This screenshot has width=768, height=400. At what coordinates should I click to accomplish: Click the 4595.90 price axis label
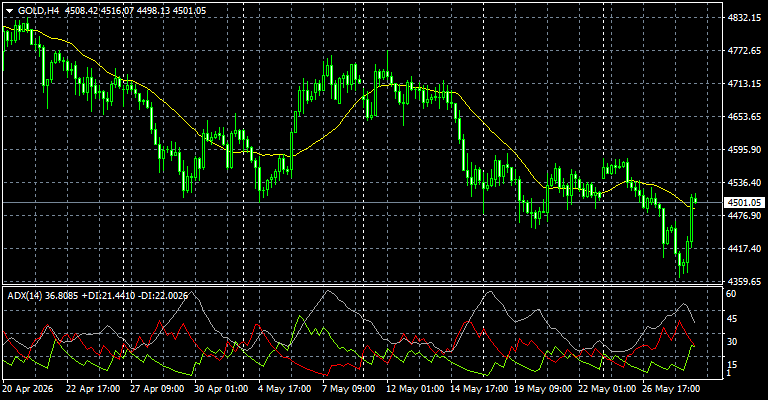pos(744,149)
